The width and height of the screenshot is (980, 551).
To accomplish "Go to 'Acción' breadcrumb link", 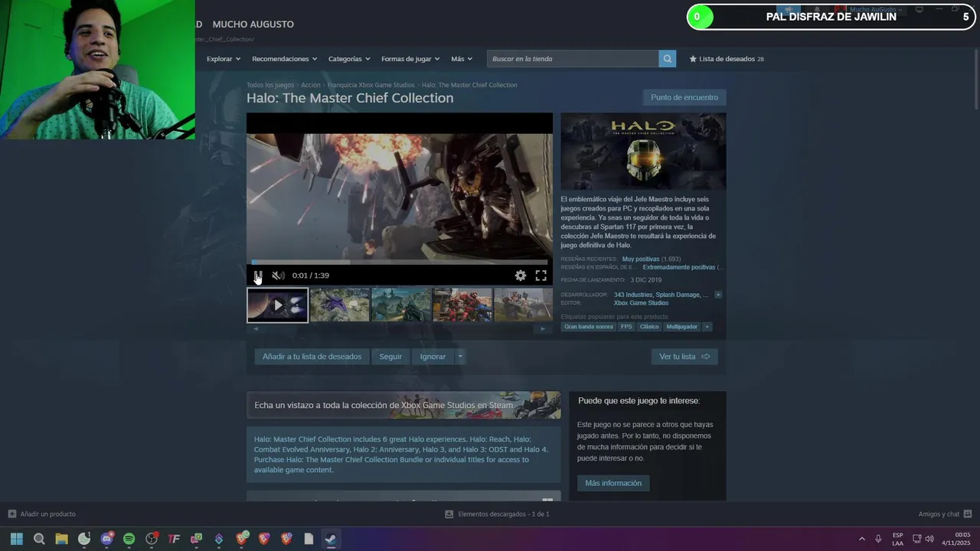I will pyautogui.click(x=311, y=85).
